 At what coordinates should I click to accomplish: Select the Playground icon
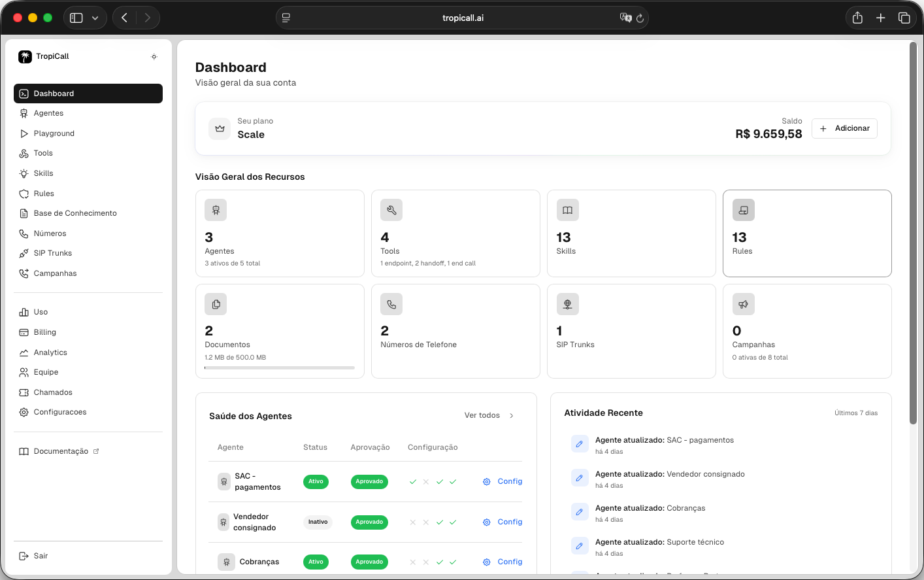[23, 133]
